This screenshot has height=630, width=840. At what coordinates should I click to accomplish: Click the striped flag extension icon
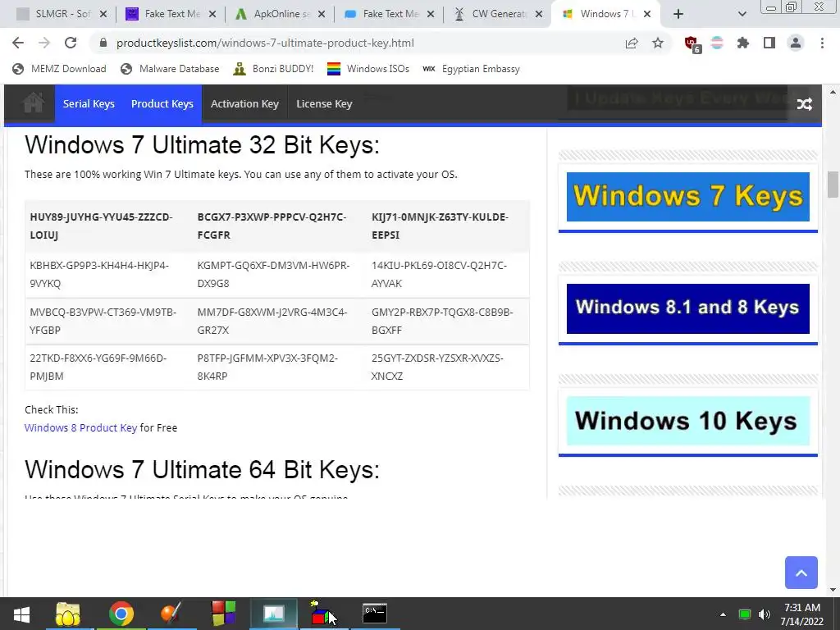coord(717,43)
